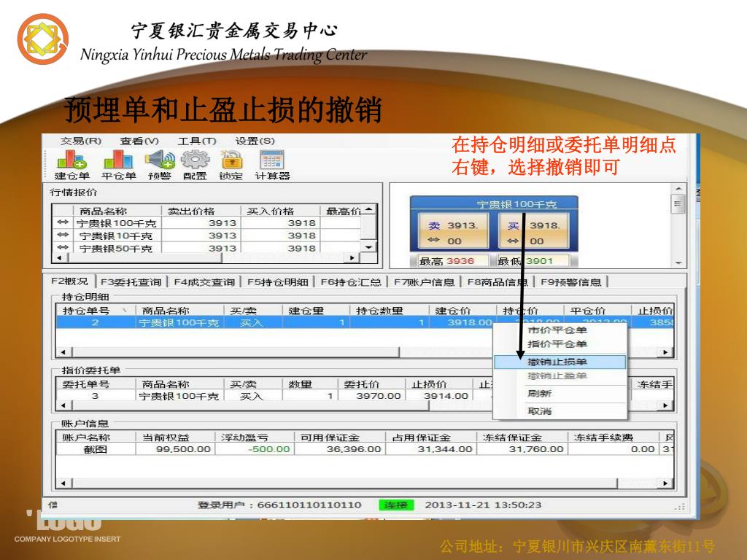
Task: Switch to the F2概况 tab
Action: tap(69, 281)
